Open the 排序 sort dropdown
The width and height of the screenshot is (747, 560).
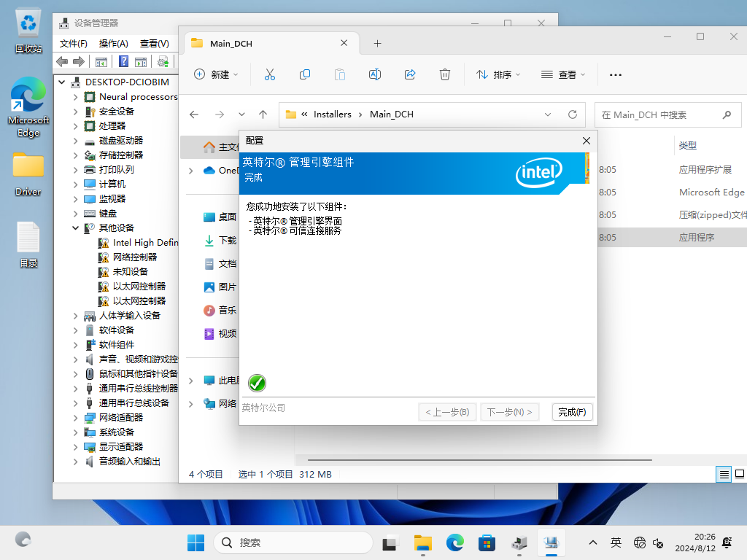499,74
